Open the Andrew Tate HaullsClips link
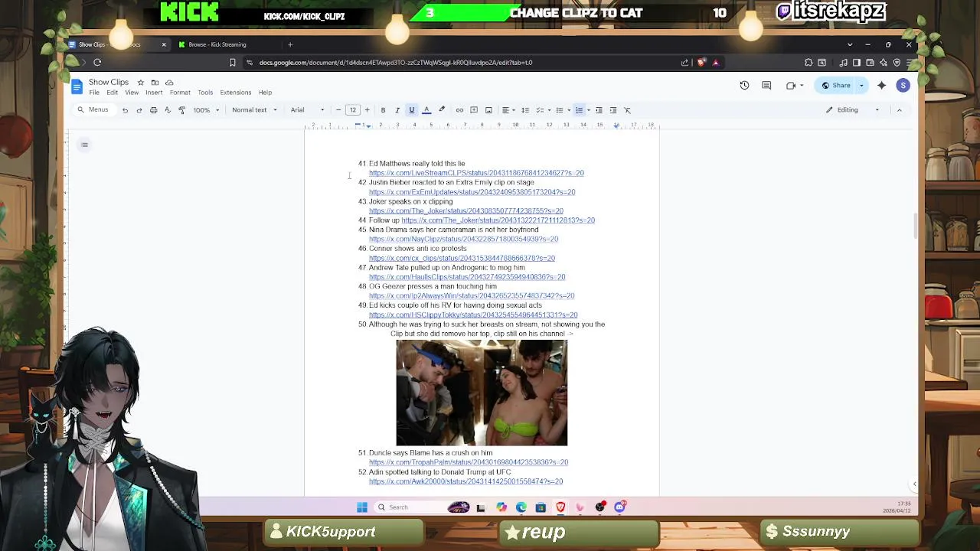The width and height of the screenshot is (980, 551). [467, 277]
